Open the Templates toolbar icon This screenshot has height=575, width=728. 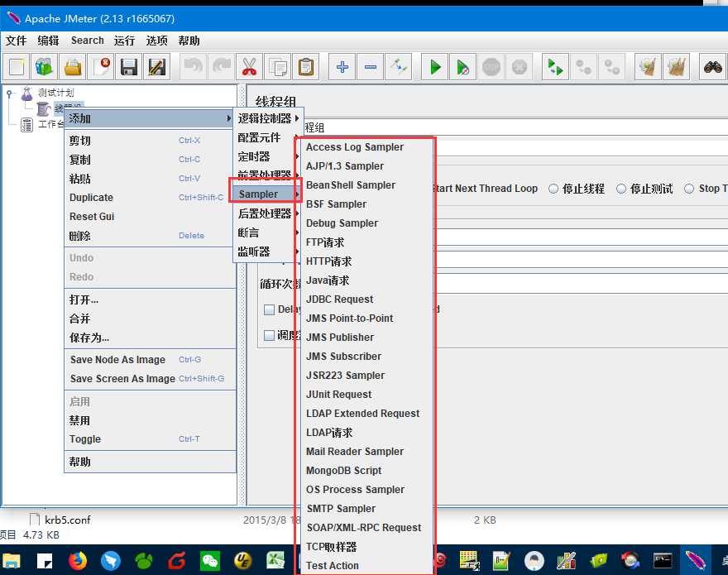click(x=44, y=67)
